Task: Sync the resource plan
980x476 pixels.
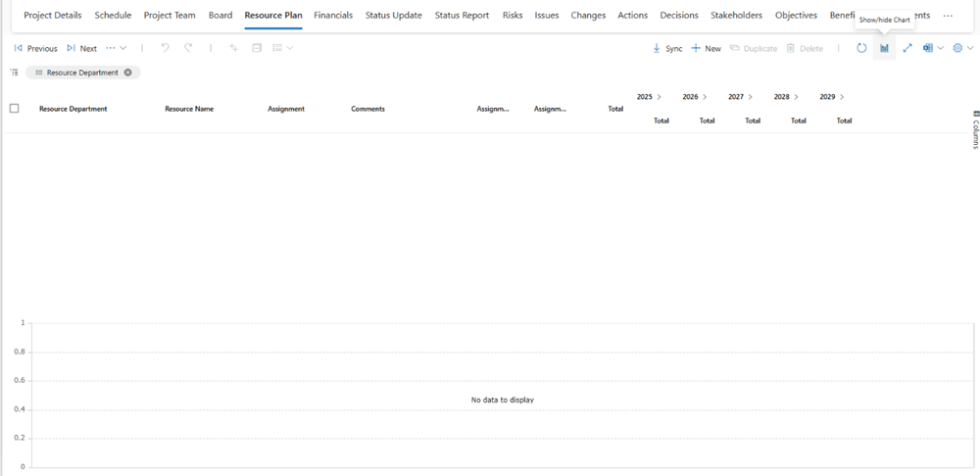Action: 667,48
